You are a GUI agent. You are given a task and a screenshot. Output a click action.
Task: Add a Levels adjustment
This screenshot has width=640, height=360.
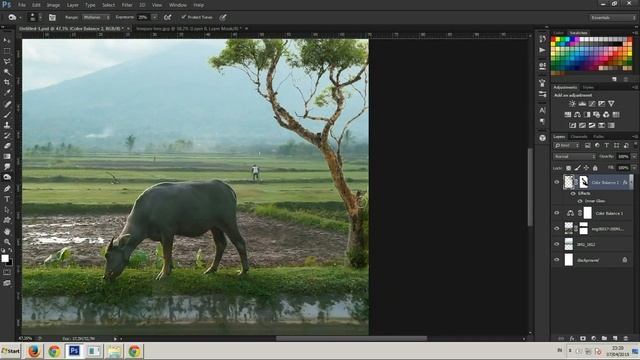582,104
